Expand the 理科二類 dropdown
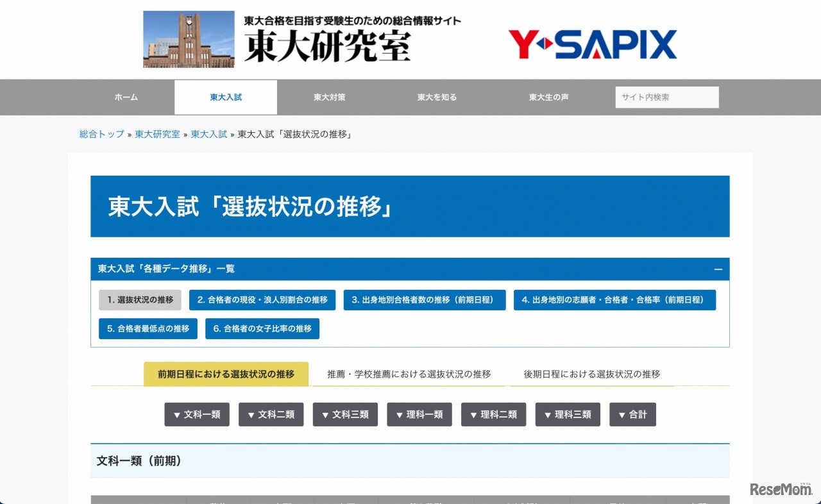 pyautogui.click(x=493, y=414)
